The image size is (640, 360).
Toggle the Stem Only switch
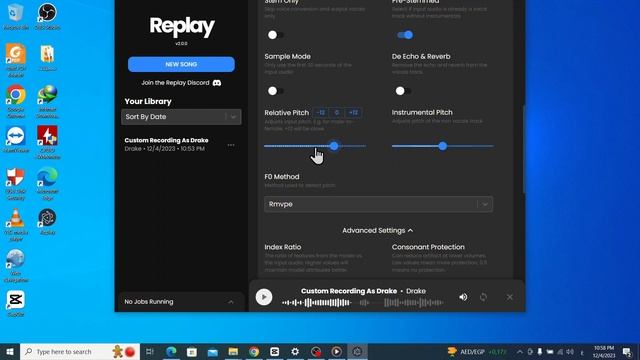coord(275,35)
